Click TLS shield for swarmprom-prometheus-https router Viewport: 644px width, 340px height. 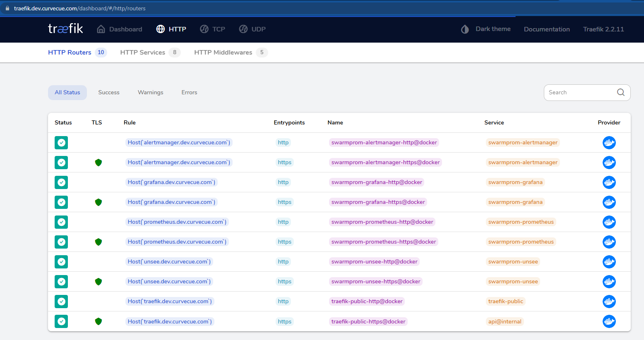point(99,242)
